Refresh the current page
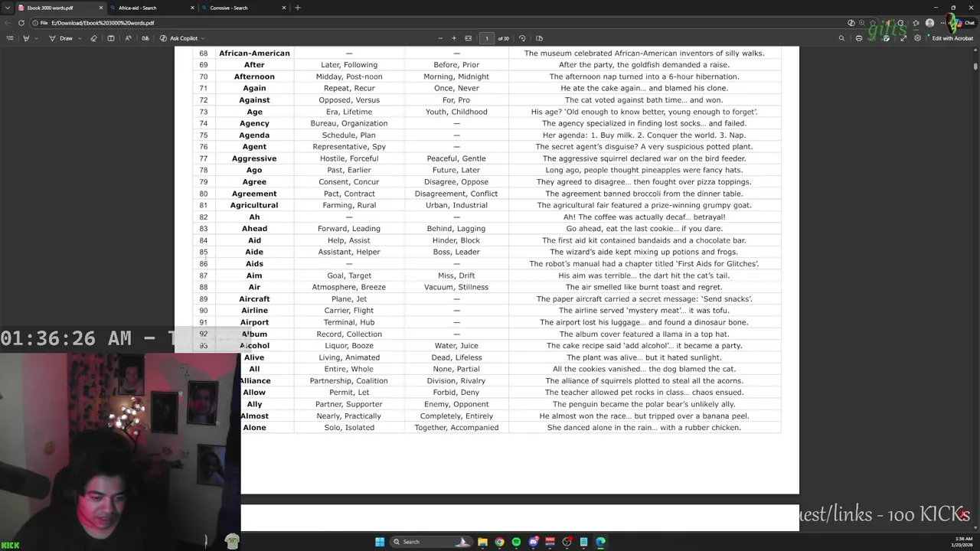The width and height of the screenshot is (980, 551). point(21,23)
